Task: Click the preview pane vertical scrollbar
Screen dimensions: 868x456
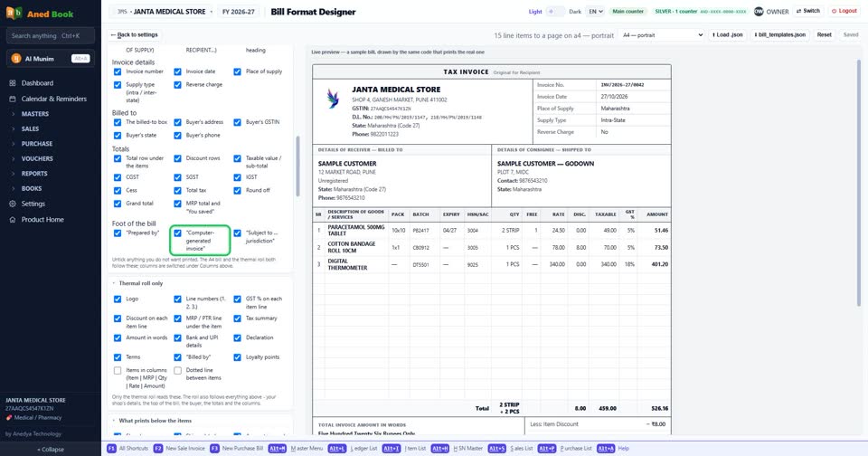Action: click(859, 183)
